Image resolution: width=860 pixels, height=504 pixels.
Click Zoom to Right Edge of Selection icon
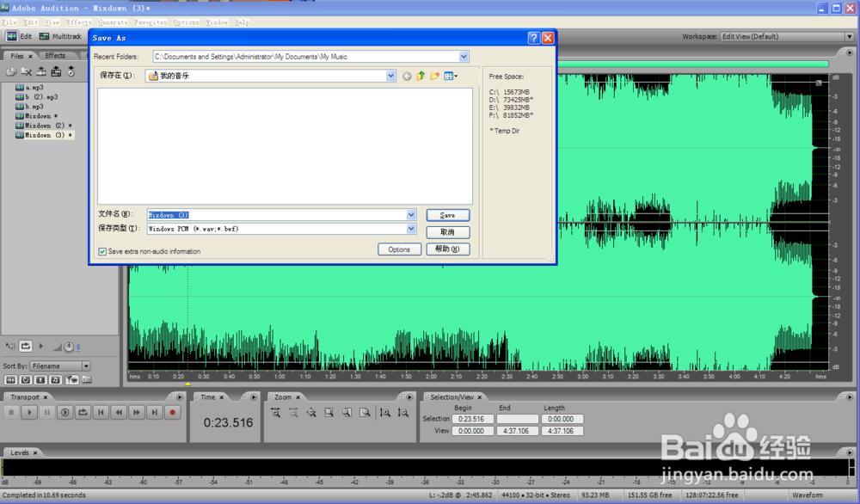point(365,413)
